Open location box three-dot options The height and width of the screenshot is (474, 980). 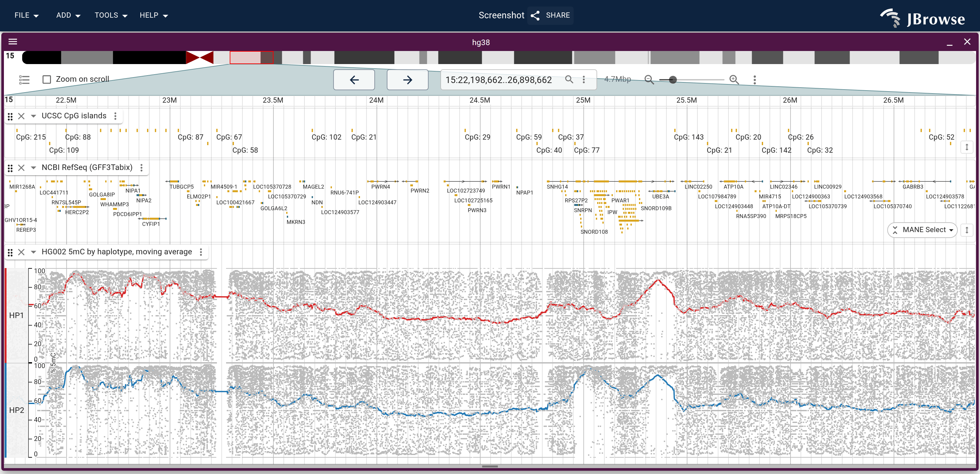click(x=583, y=79)
